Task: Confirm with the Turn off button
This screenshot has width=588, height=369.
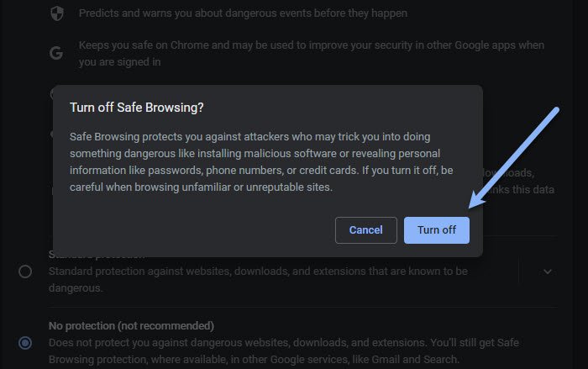Action: [436, 229]
